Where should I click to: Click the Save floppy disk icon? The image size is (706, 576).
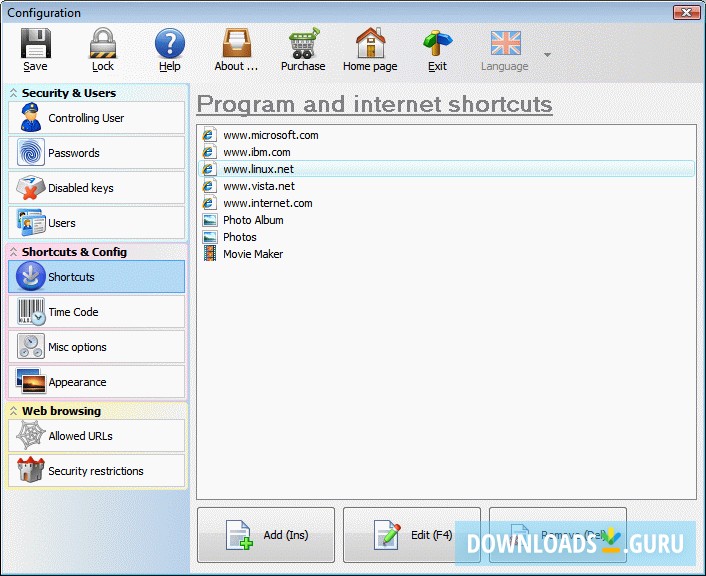coord(36,43)
